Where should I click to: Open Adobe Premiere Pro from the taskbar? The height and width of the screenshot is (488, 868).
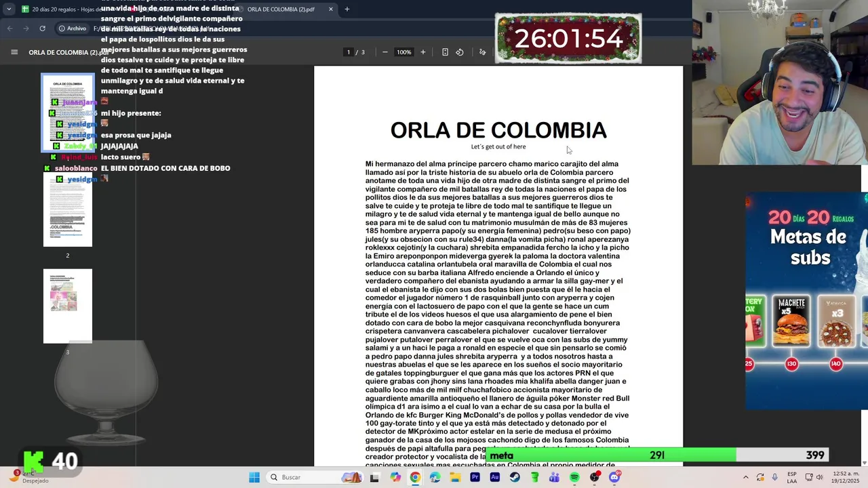point(475,477)
